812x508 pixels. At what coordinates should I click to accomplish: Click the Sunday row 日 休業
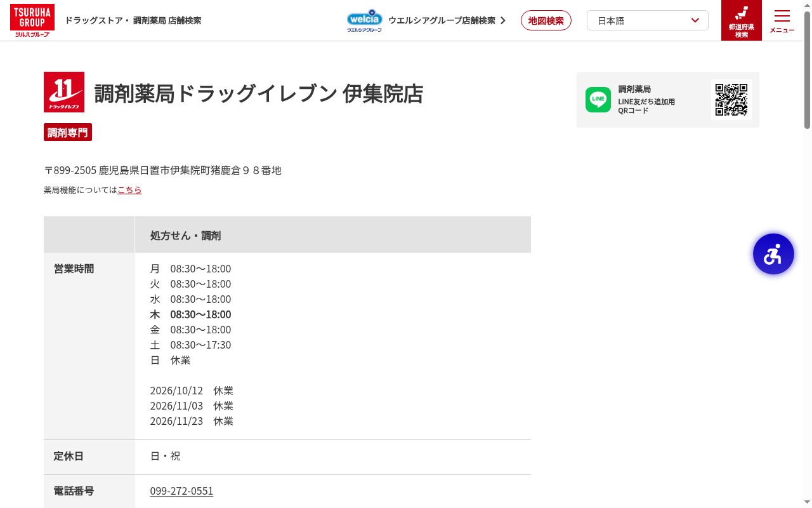(170, 360)
